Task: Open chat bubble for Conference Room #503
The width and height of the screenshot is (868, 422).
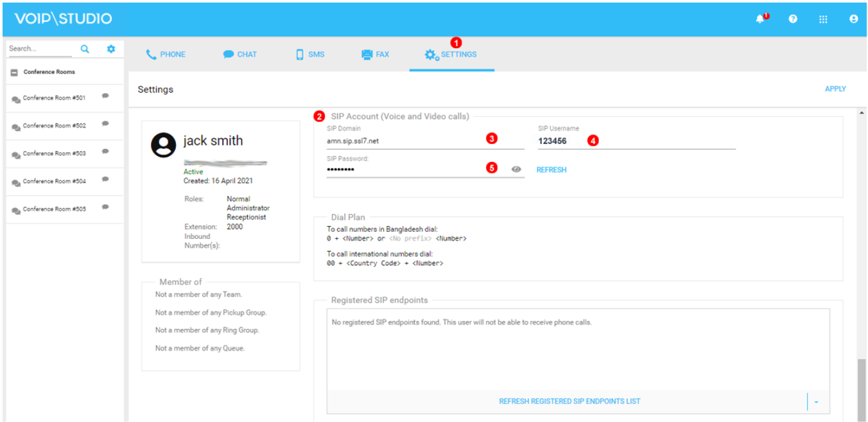Action: pyautogui.click(x=105, y=153)
